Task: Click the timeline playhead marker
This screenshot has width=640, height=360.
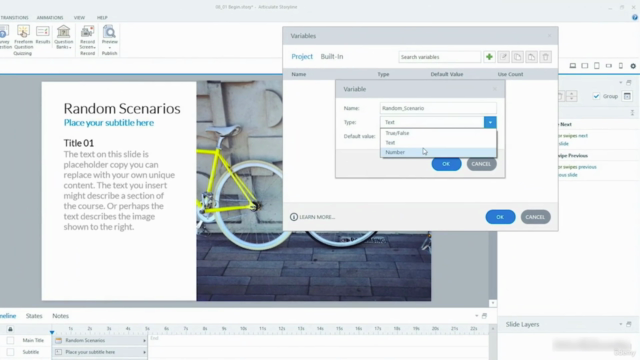Action: (52, 332)
